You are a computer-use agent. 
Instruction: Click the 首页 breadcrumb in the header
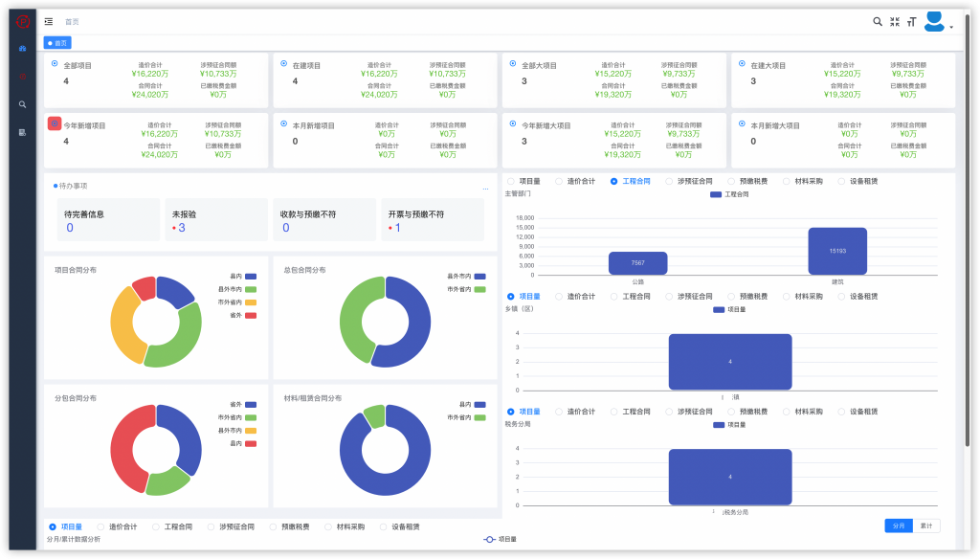click(x=72, y=21)
